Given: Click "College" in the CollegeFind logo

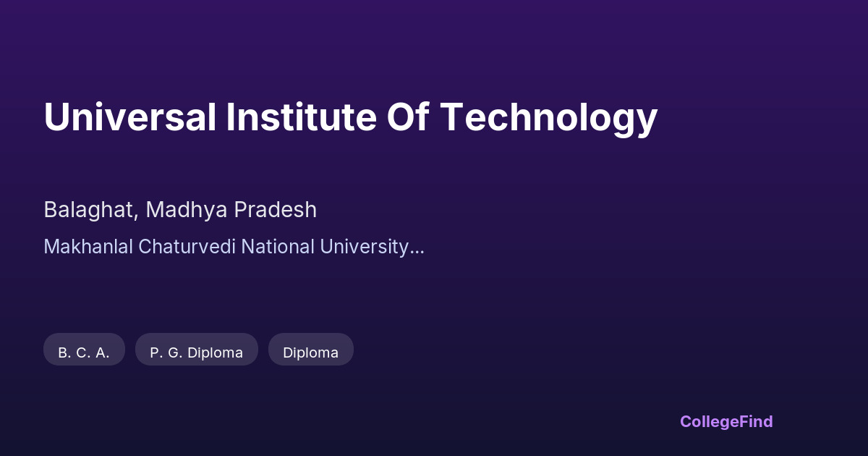Looking at the screenshot, I should coord(710,421).
